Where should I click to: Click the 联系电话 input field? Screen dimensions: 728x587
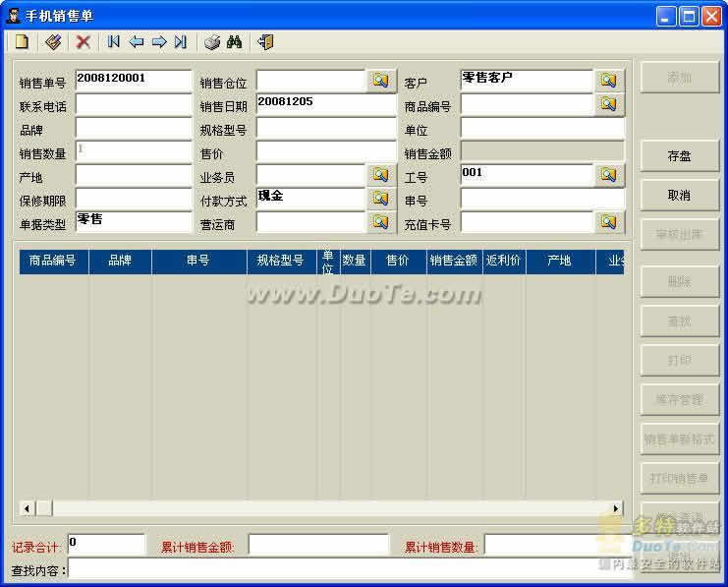tap(134, 105)
